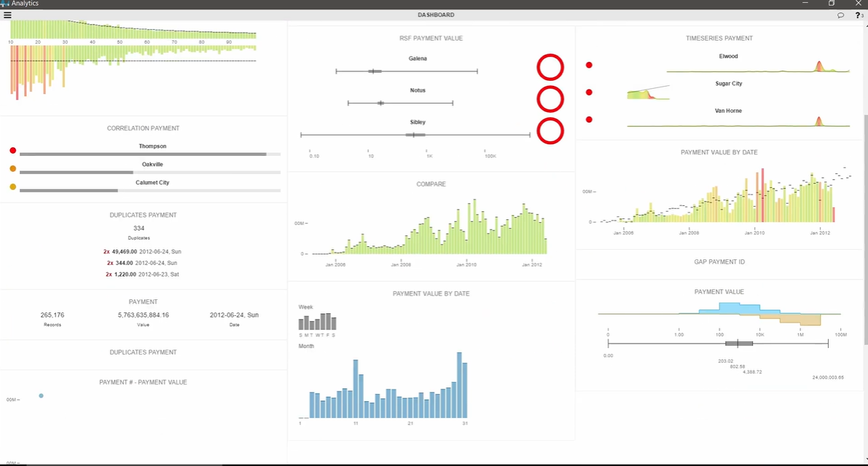This screenshot has width=868, height=466.
Task: Click the red alert circle beside Notus
Action: coord(550,98)
